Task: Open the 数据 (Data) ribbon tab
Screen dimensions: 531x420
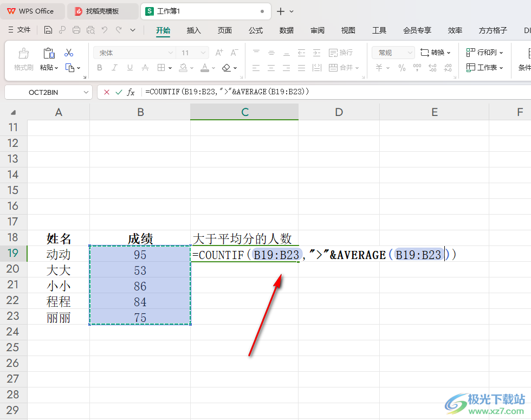Action: (x=287, y=30)
